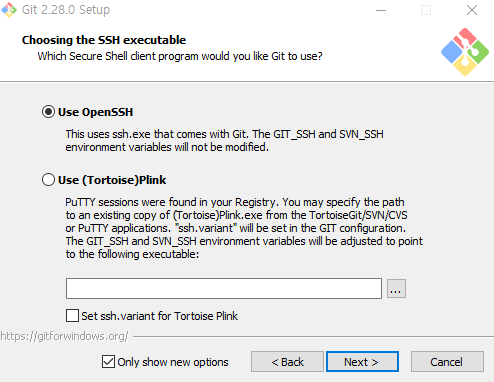This screenshot has width=494, height=382.
Task: Click the OpenSSH ssh.exe description paragraph
Action: [224, 140]
